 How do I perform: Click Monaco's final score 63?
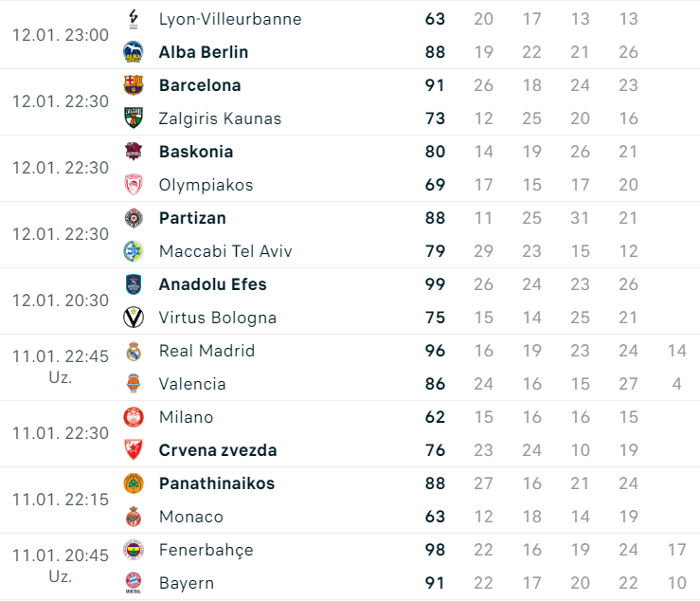(x=435, y=517)
